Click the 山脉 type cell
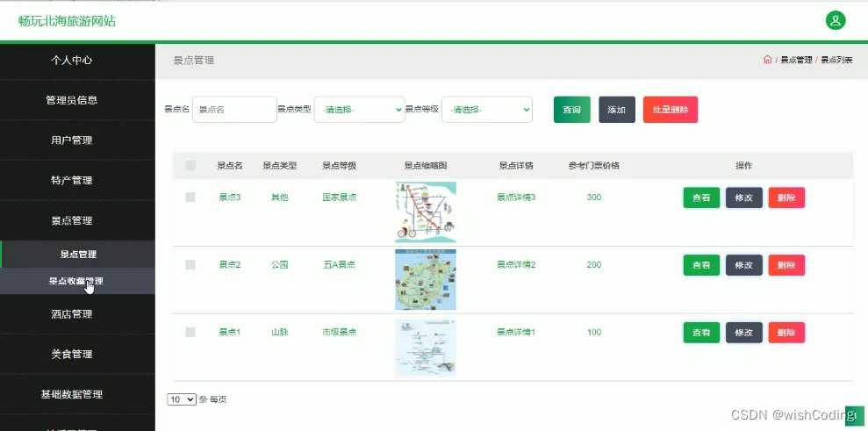Screen dimensions: 868x431 280,333
